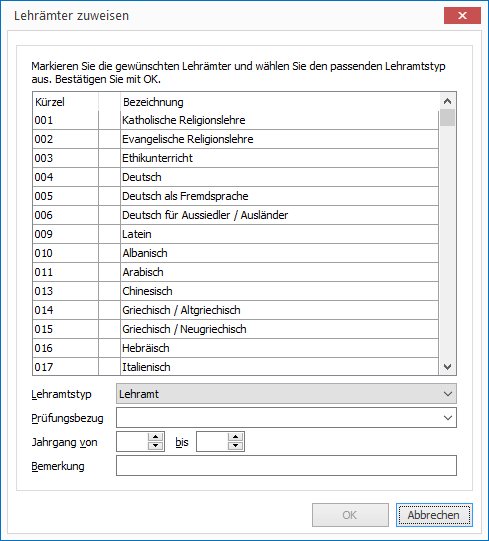Select Deutsch als Fremdsprache
The image size is (489, 541).
click(x=235, y=196)
